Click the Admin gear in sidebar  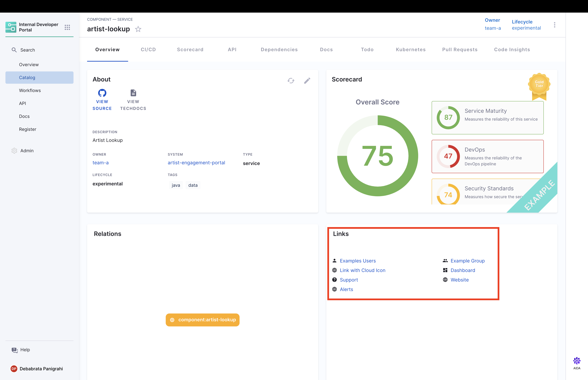(14, 151)
